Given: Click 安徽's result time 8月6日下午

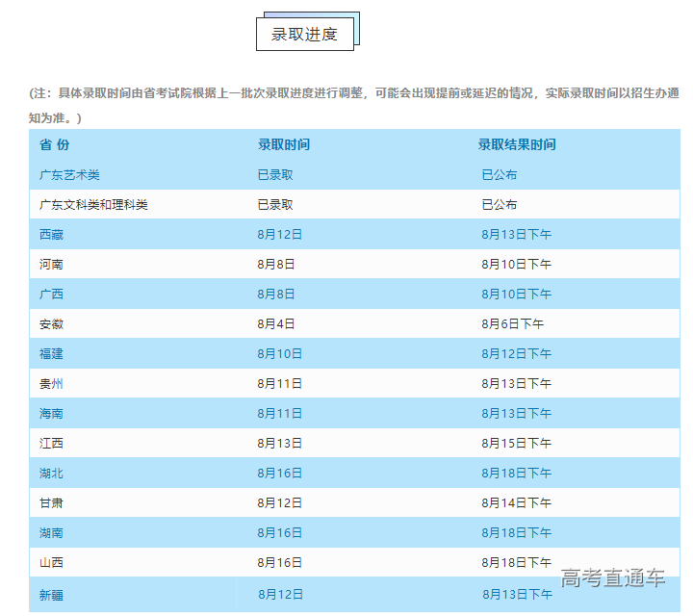Looking at the screenshot, I should (513, 323).
